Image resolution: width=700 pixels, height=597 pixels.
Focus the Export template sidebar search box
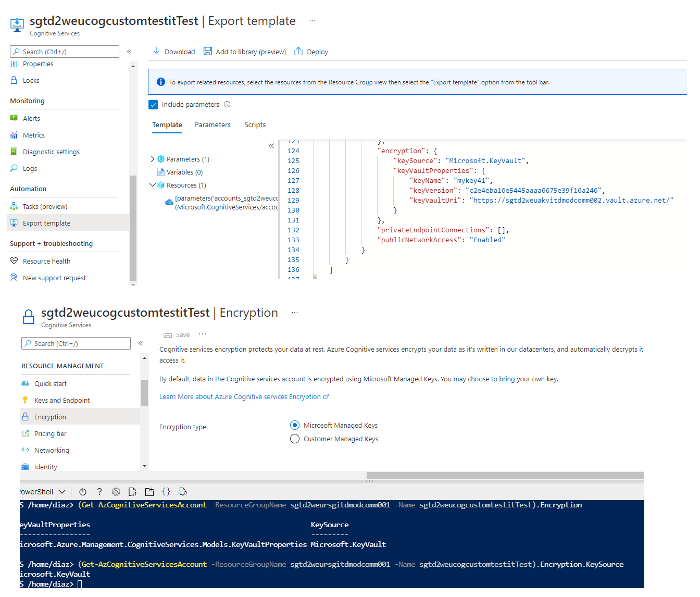click(65, 52)
